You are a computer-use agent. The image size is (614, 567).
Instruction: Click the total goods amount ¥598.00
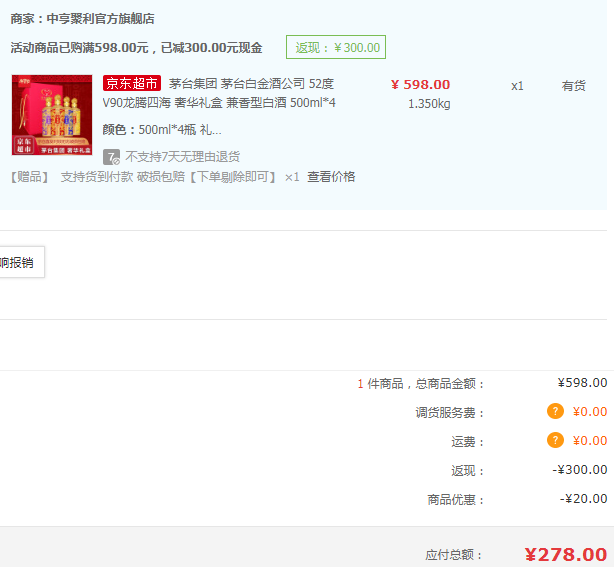tap(582, 383)
